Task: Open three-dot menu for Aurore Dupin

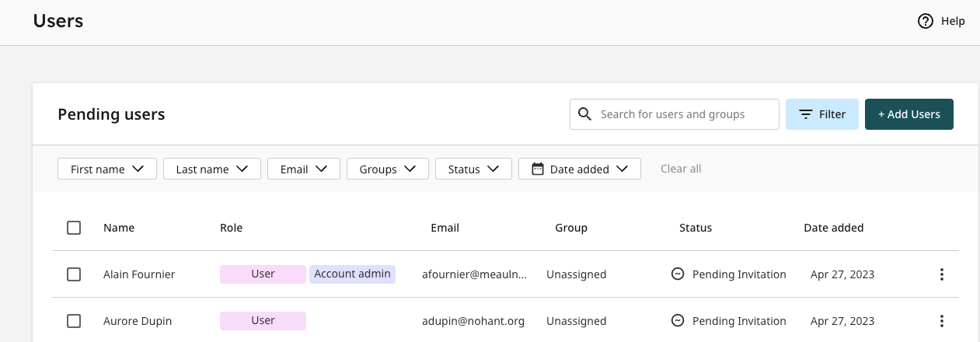Action: (x=941, y=321)
